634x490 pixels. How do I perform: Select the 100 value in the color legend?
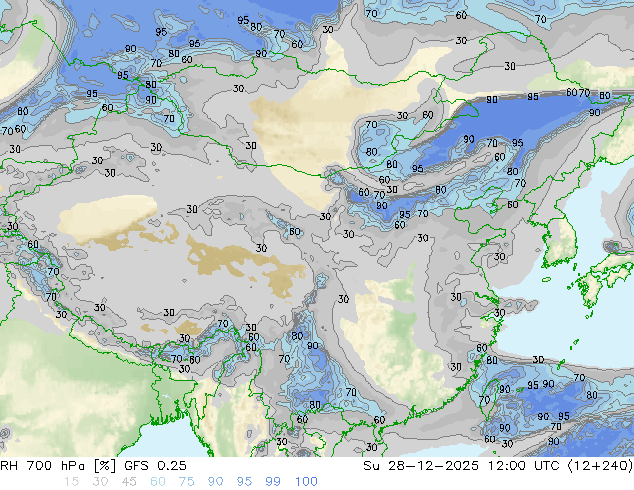[306, 482]
